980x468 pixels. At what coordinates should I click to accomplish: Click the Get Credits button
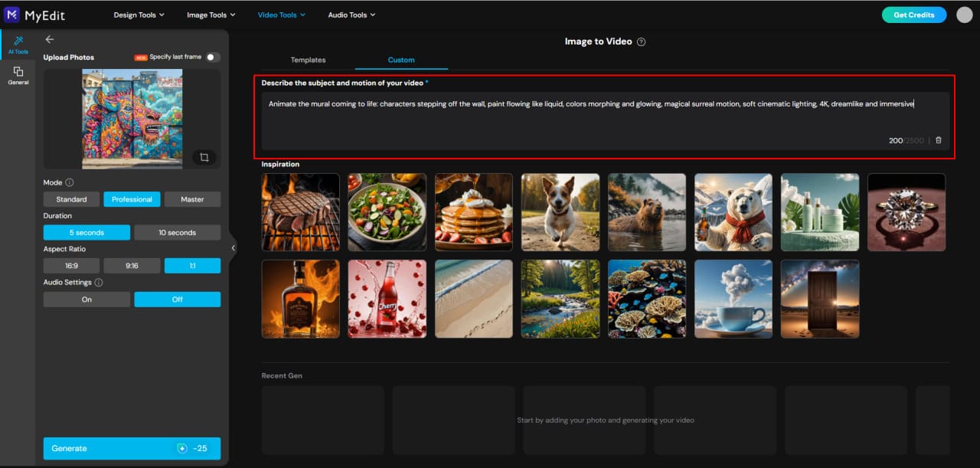[913, 14]
